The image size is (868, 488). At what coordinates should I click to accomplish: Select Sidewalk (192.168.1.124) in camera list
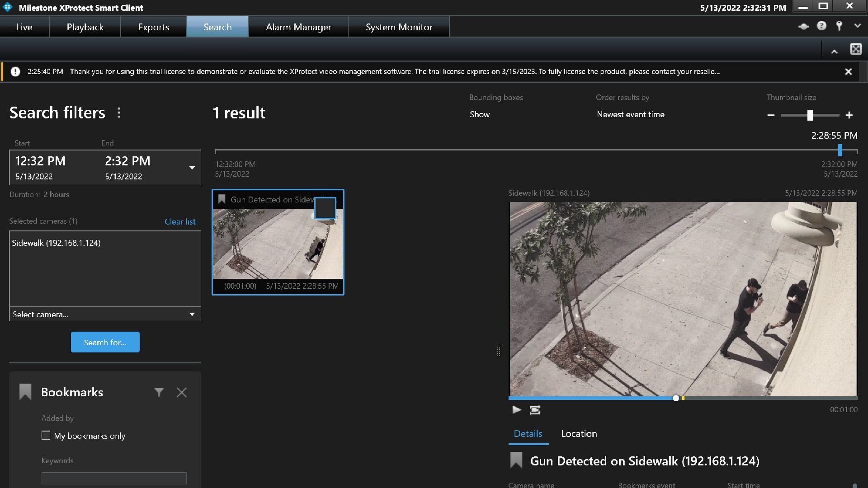coord(56,243)
